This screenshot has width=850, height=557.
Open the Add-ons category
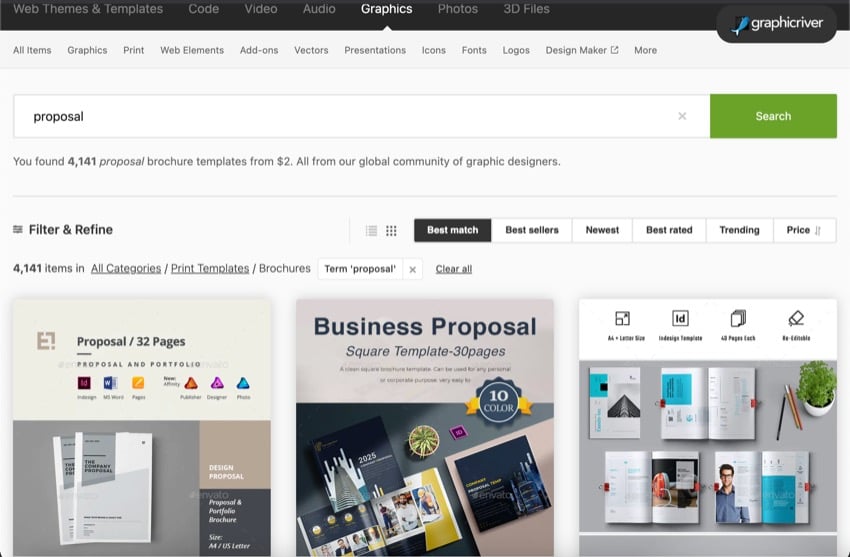[259, 50]
